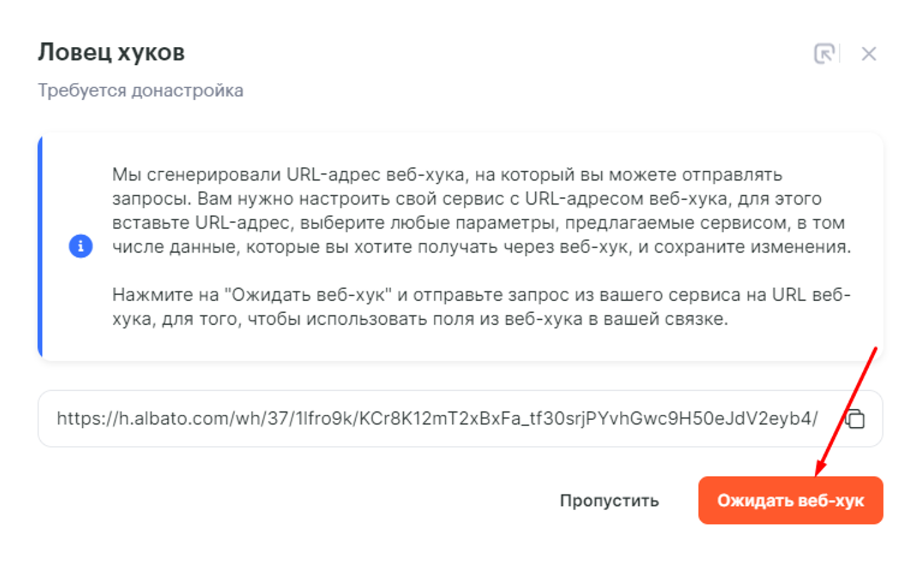The height and width of the screenshot is (566, 924).
Task: Click the divider between collapse and close icons
Action: tap(840, 54)
